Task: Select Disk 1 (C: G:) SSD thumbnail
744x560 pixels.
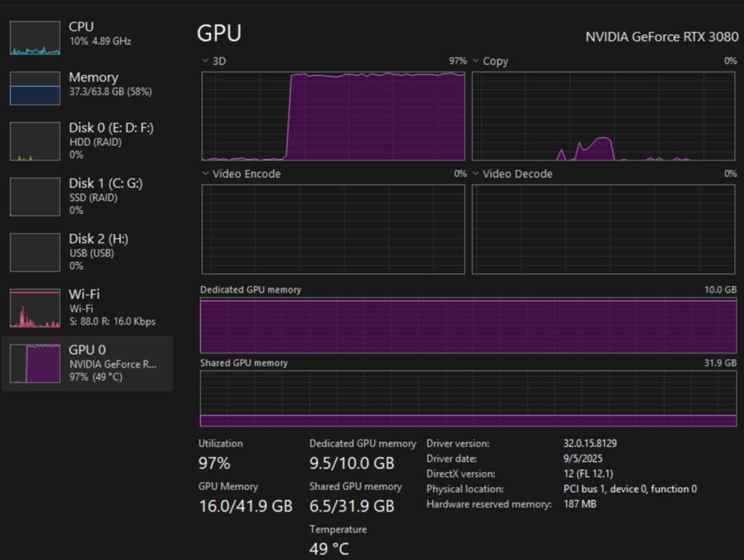Action: pos(35,197)
